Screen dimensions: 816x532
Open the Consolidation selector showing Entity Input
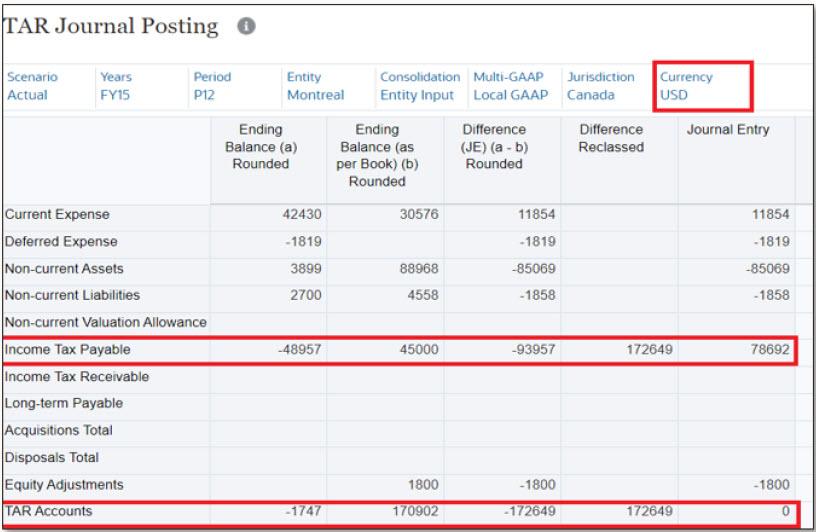(420, 86)
